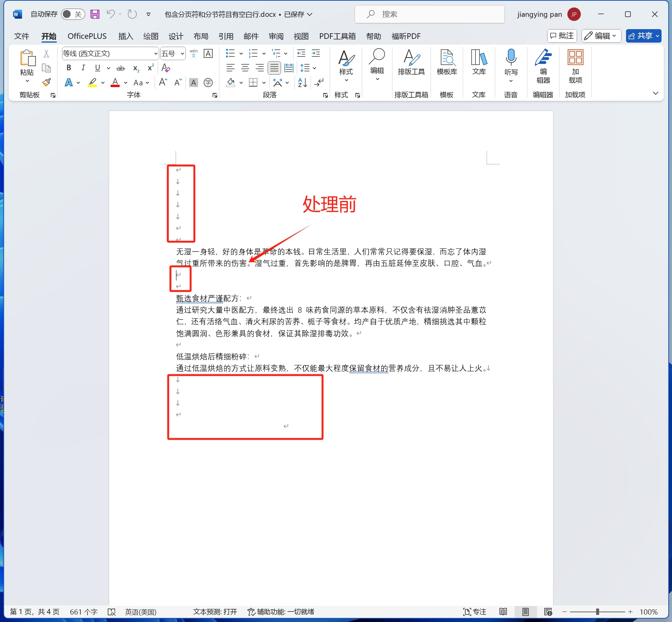Click 共享 share button
This screenshot has width=672, height=622.
pyautogui.click(x=644, y=36)
